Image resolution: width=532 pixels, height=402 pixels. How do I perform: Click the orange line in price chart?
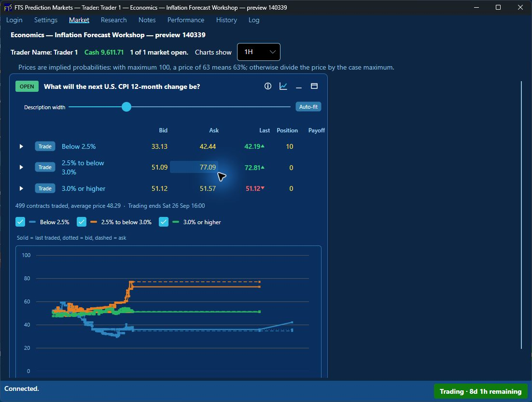point(197,287)
